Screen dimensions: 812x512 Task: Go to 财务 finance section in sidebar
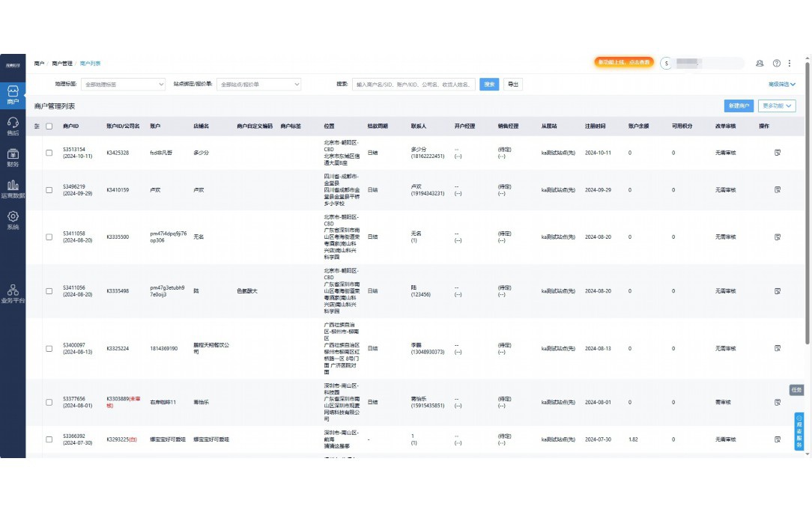pyautogui.click(x=13, y=156)
